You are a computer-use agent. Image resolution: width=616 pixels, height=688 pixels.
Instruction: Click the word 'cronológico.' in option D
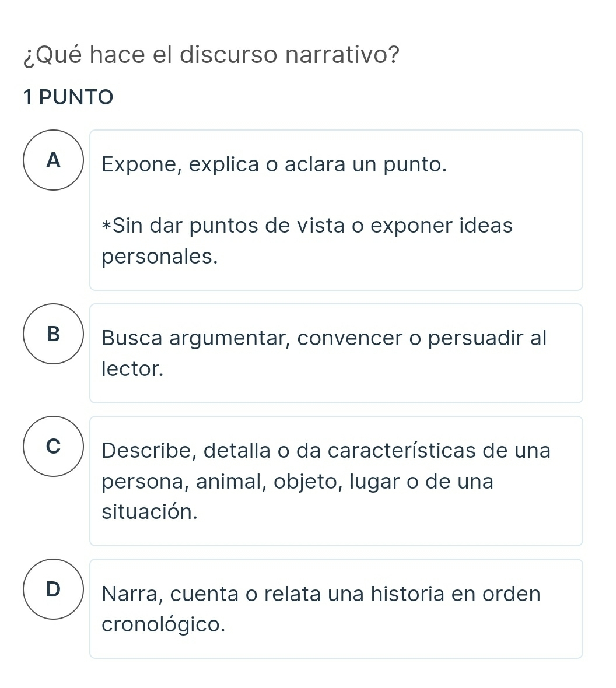(x=163, y=625)
